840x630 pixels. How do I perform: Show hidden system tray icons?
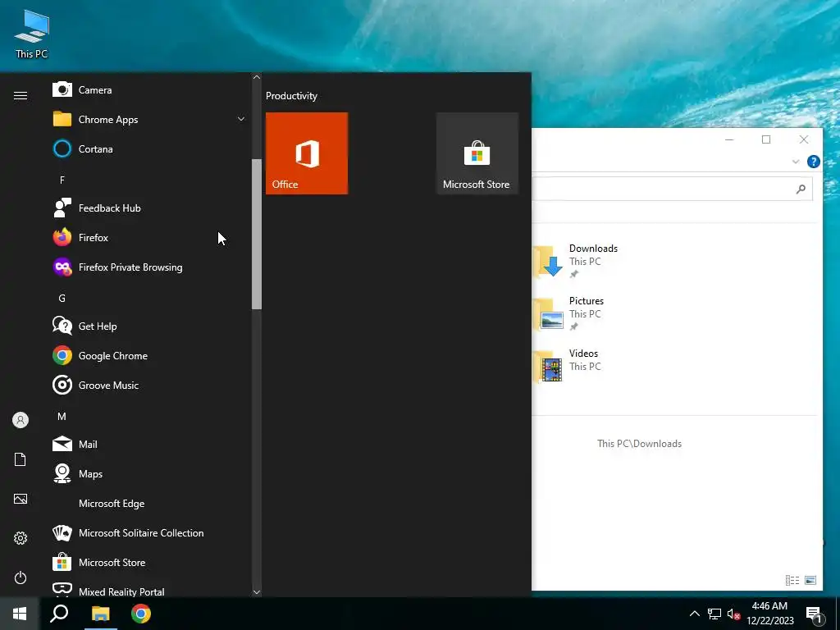(x=694, y=614)
